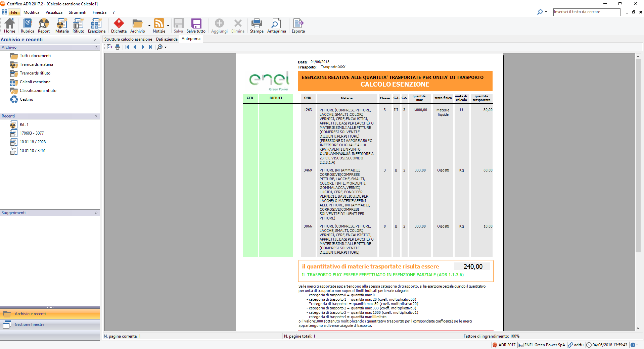Expand the Archivio toolbar dropdown arrow
The width and height of the screenshot is (644, 349).
[149, 26]
